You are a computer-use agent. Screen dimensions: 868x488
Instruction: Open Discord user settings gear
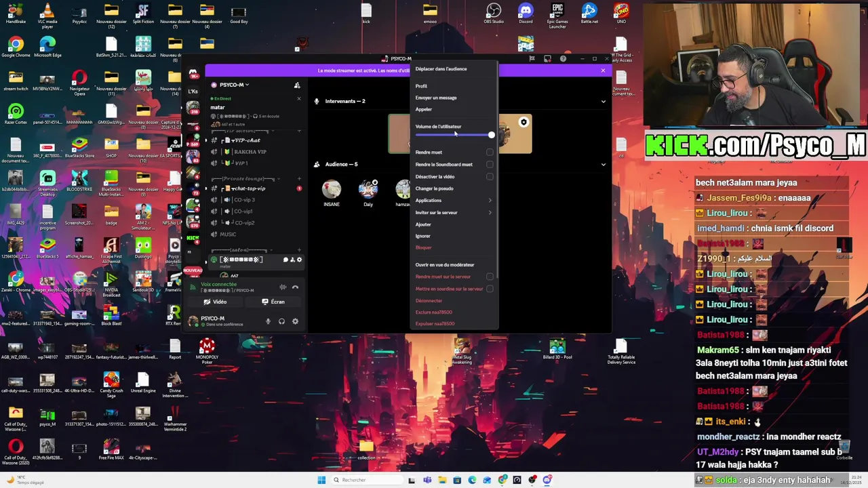[295, 321]
